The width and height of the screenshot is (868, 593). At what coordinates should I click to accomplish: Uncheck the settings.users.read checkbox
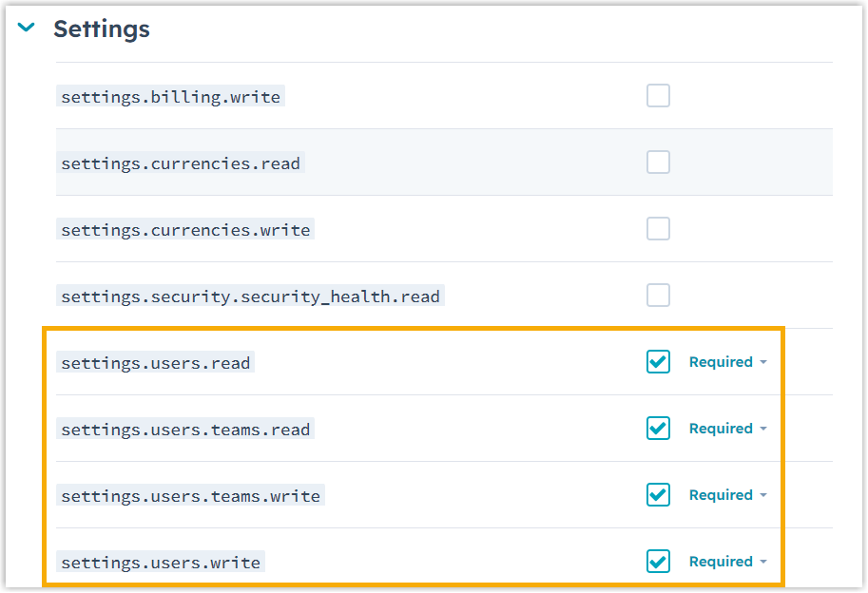658,362
